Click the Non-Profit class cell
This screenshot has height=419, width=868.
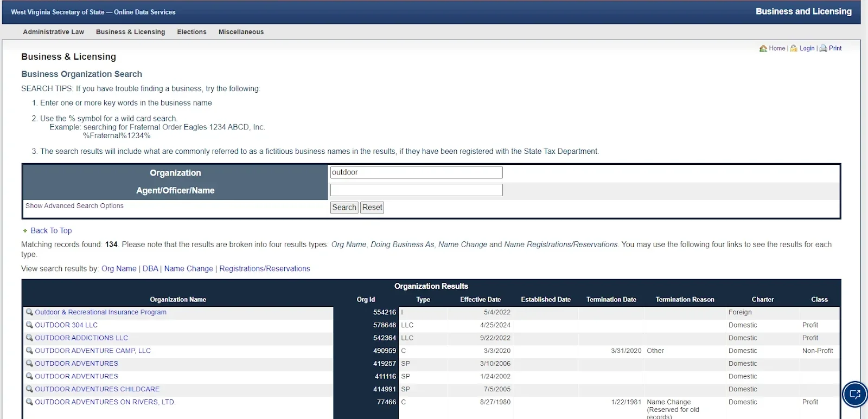tap(818, 351)
